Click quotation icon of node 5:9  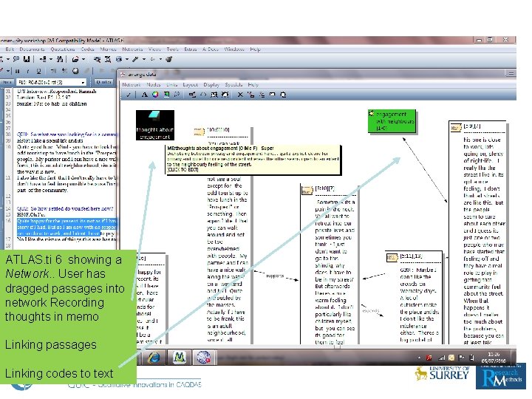click(x=456, y=128)
